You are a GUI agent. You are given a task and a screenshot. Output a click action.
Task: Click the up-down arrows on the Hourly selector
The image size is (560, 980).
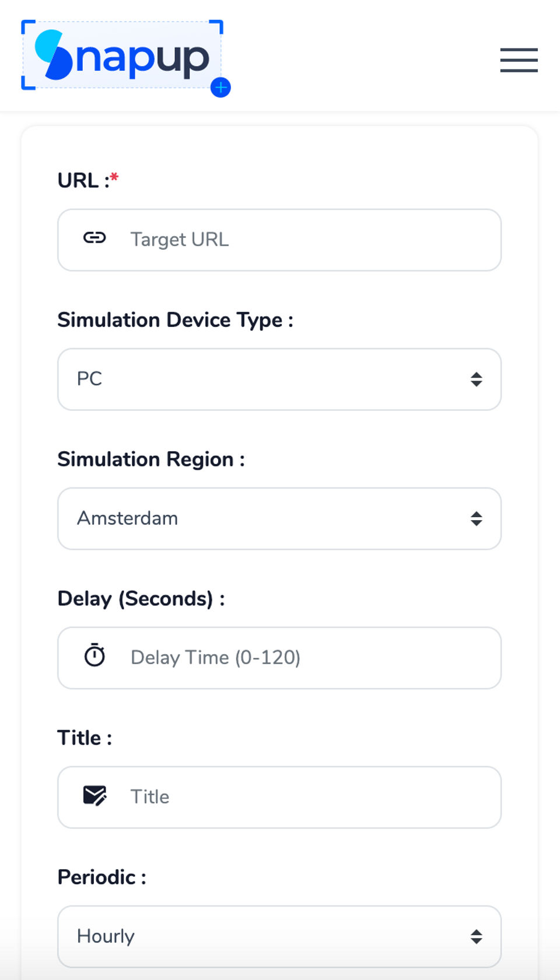pyautogui.click(x=477, y=936)
